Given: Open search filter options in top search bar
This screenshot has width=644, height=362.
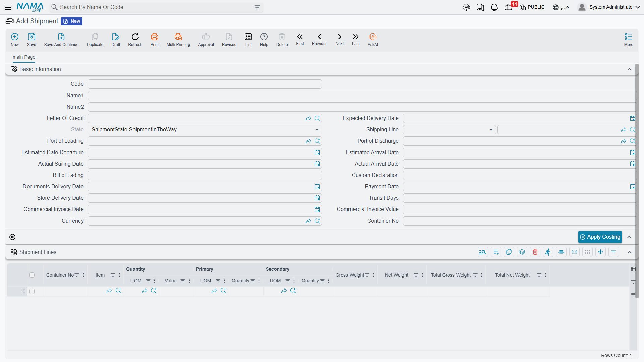Looking at the screenshot, I should 257,7.
